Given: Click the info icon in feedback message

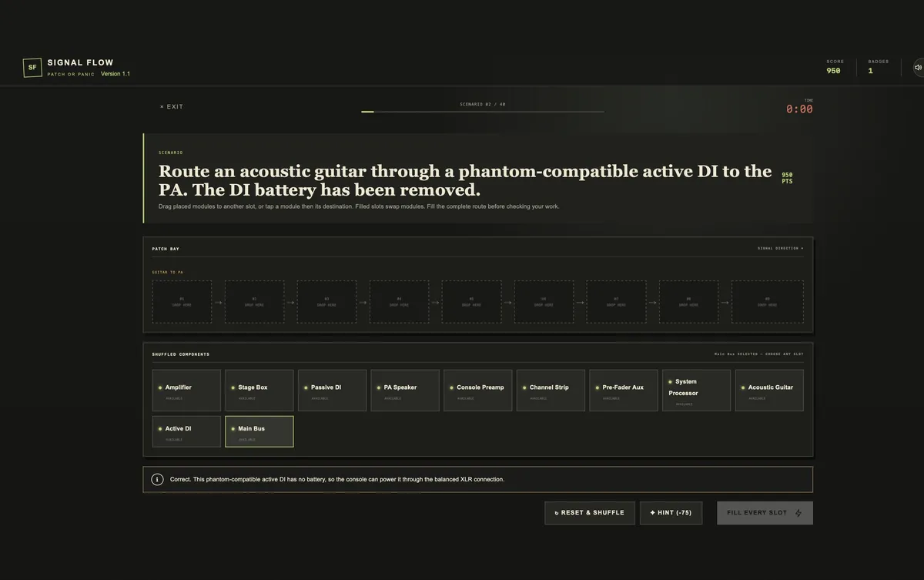Looking at the screenshot, I should (x=157, y=480).
